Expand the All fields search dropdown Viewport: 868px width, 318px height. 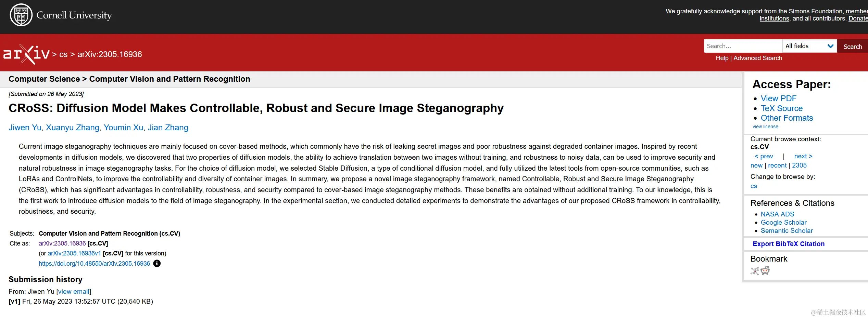[x=809, y=46]
